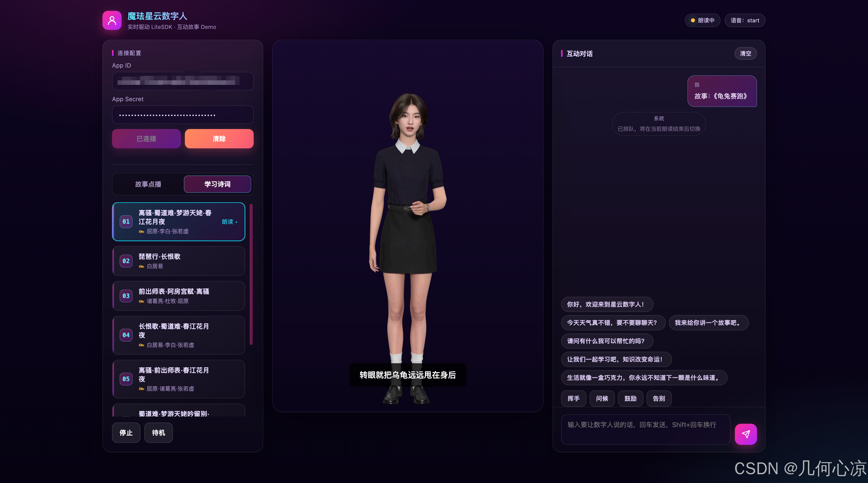Viewport: 868px width, 483px height.
Task: Click the pen icon beside 白居易
Action: pos(141,266)
